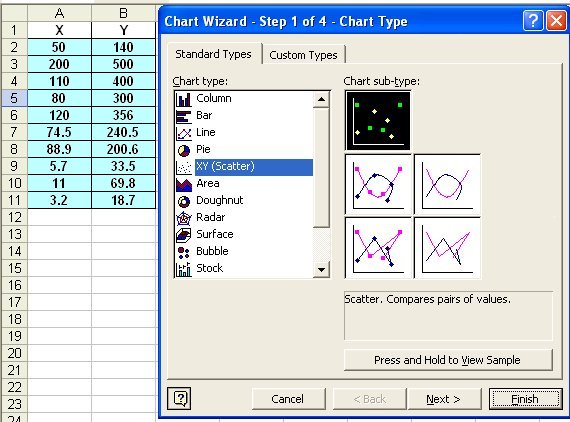The width and height of the screenshot is (570, 422).
Task: Click Press and Hold to View Sample
Action: pyautogui.click(x=448, y=360)
